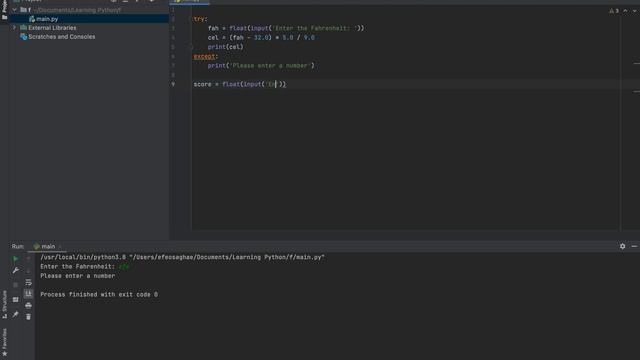
Task: Click 'print(cel)' line in editor
Action: click(225, 47)
